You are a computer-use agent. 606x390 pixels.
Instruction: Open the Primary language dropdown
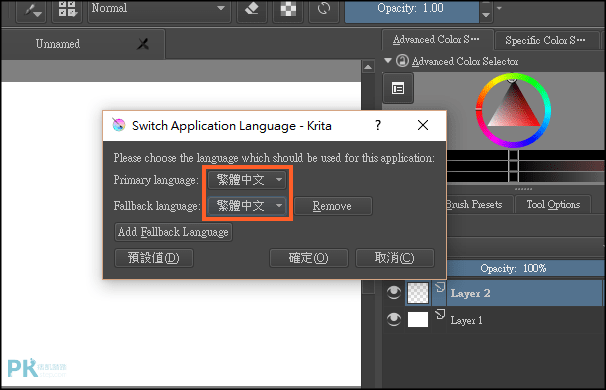247,180
